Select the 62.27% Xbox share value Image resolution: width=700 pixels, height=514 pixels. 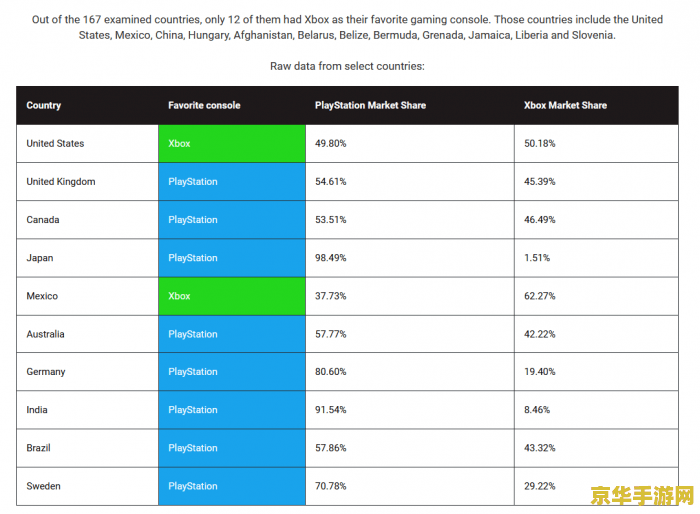pyautogui.click(x=540, y=296)
